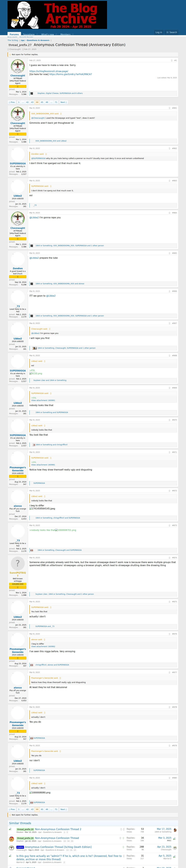Click Next in the top pagination
The image size is (186, 868).
(63, 102)
